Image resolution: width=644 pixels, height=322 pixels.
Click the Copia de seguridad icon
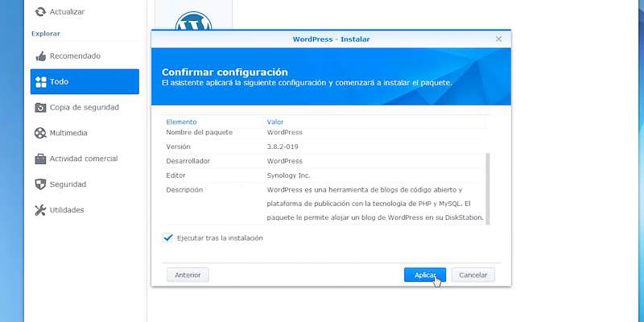pyautogui.click(x=40, y=108)
